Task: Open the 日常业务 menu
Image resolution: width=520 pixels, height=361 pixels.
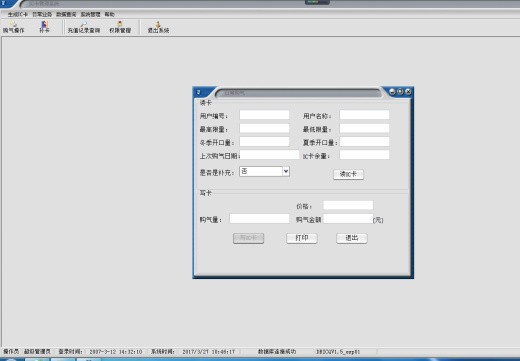Action: tap(42, 14)
